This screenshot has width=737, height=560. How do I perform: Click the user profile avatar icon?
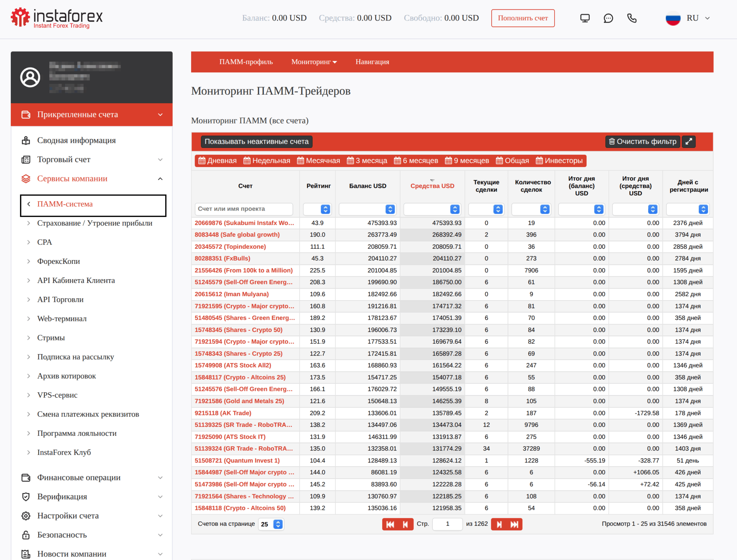pyautogui.click(x=30, y=77)
